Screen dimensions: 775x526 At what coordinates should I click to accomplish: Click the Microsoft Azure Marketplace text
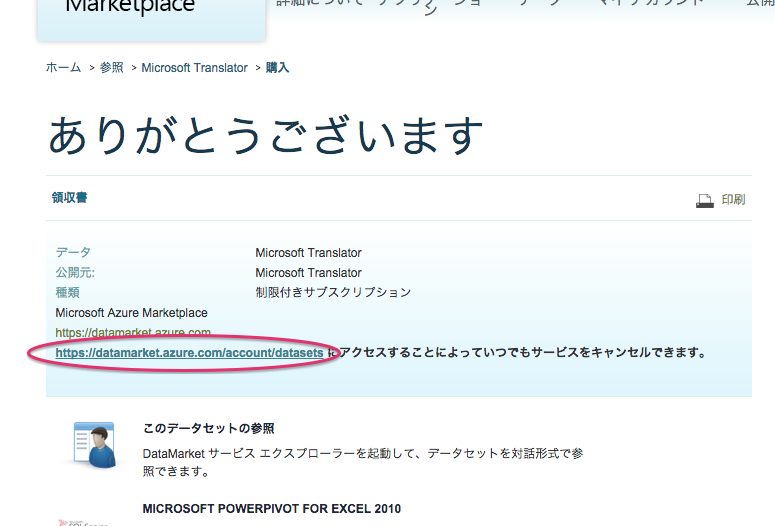point(131,312)
